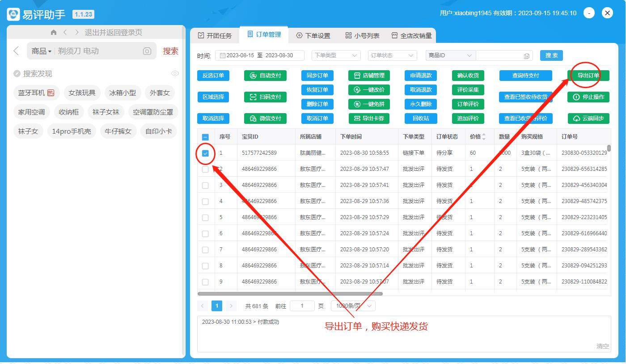The height and width of the screenshot is (364, 626).
Task: Check row 2 checkbox
Action: [x=205, y=169]
